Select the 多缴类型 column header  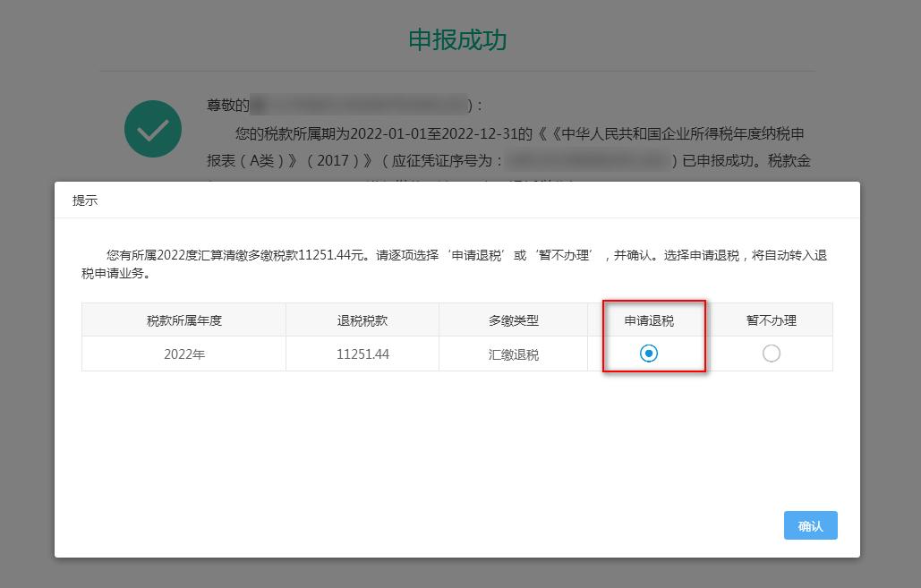point(514,320)
